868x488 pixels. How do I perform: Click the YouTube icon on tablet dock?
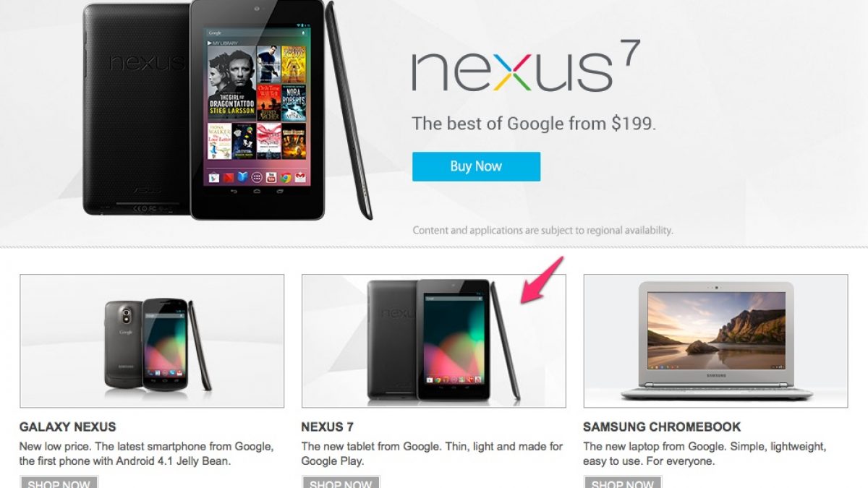271,178
